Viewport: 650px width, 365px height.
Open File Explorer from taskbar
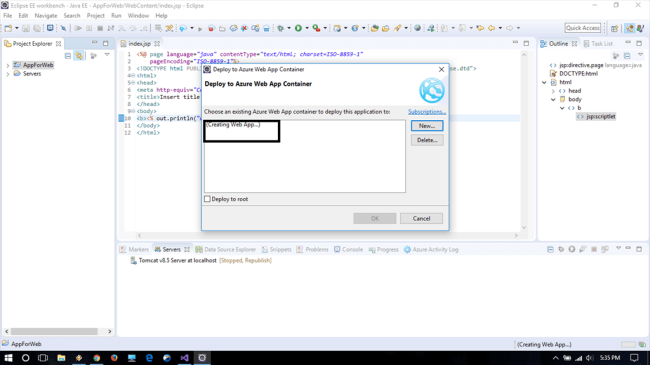pos(61,358)
